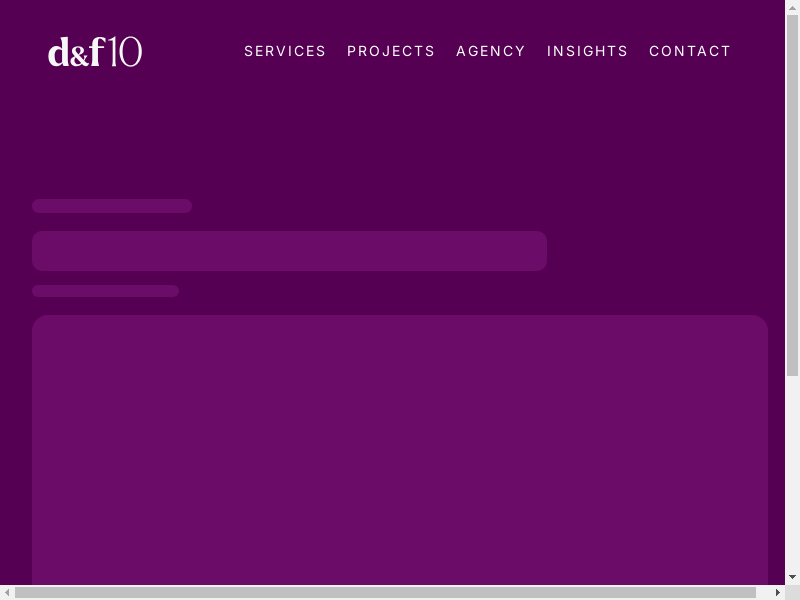
Task: Select Agency in the navigation bar
Action: [491, 51]
